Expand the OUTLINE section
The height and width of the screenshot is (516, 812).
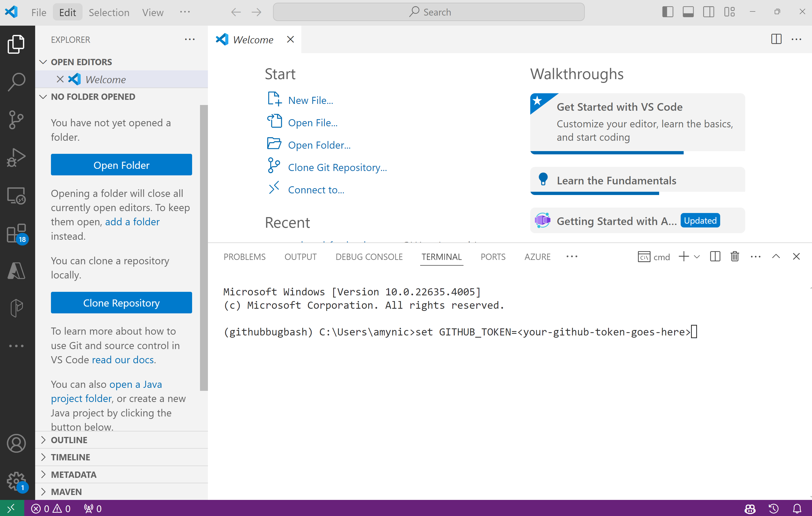pos(69,440)
